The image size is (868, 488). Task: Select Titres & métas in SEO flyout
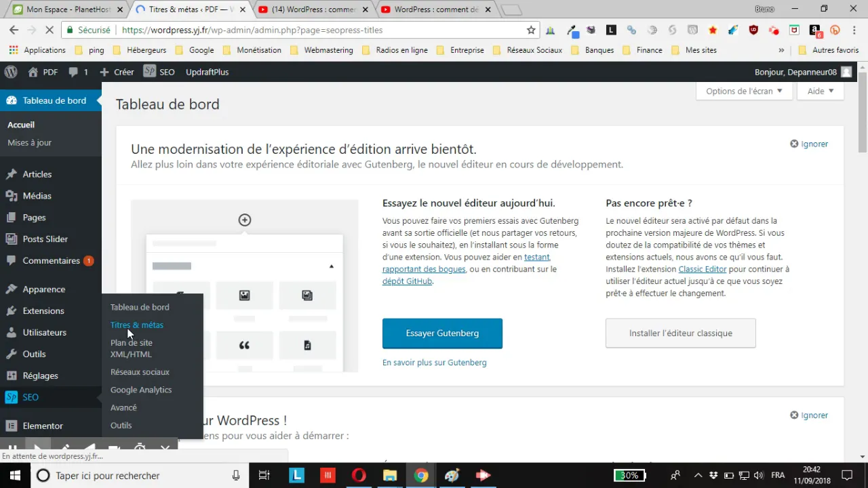137,325
